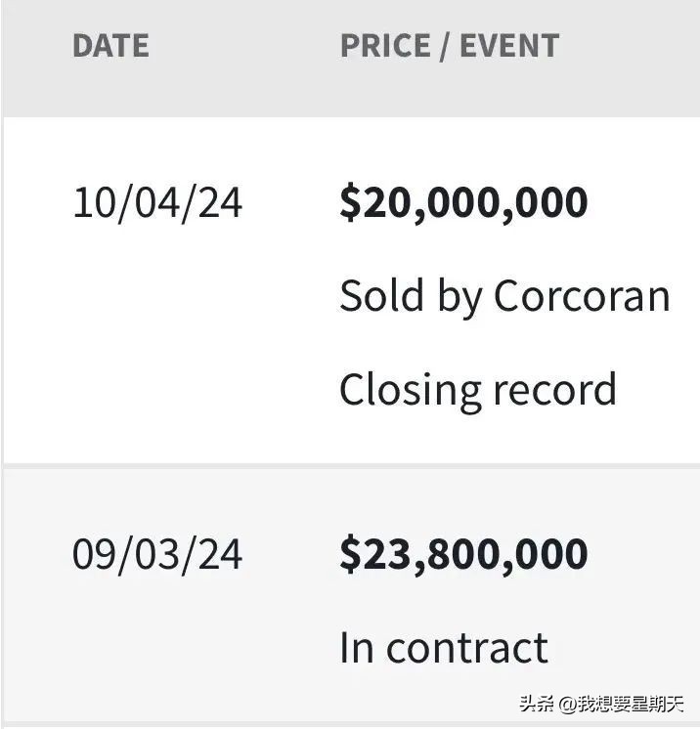Select the 10/04/24 date entry
Screen dimensions: 700x729
pos(157,203)
